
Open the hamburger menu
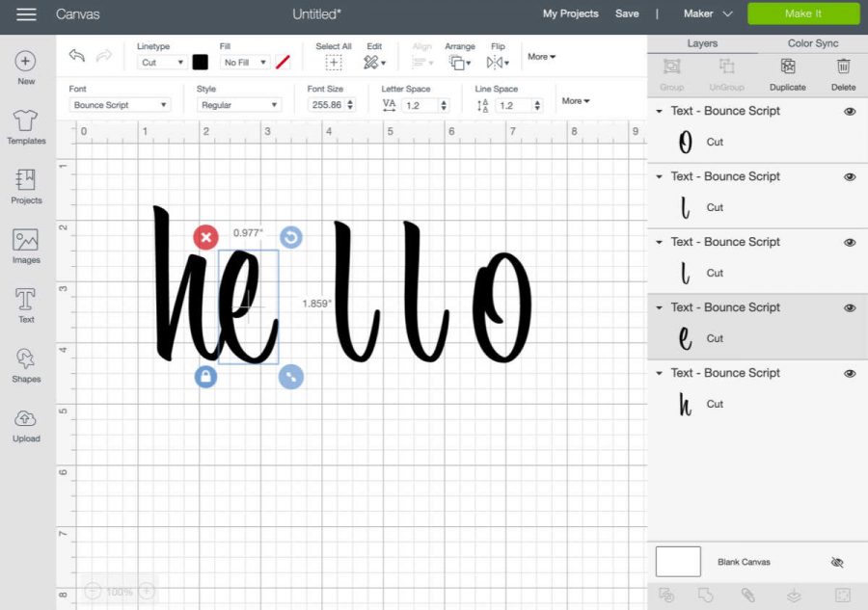(26, 14)
